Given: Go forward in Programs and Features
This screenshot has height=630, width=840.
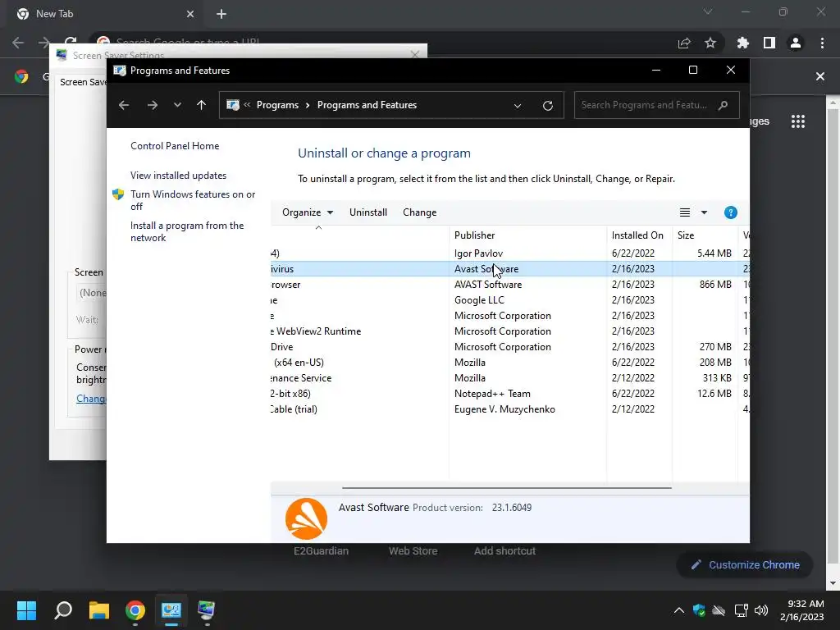Looking at the screenshot, I should (153, 105).
